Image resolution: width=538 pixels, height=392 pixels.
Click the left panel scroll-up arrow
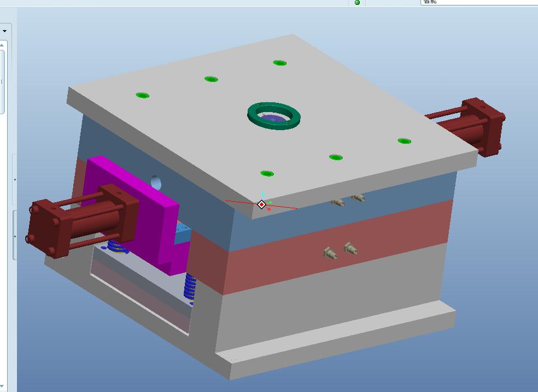coord(2,45)
